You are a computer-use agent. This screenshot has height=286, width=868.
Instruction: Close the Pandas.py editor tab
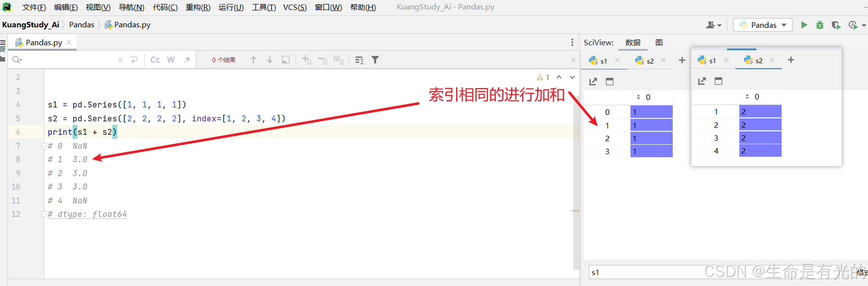69,42
